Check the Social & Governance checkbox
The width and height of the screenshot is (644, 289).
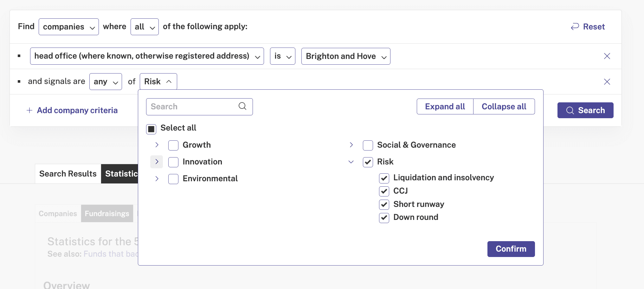point(368,145)
